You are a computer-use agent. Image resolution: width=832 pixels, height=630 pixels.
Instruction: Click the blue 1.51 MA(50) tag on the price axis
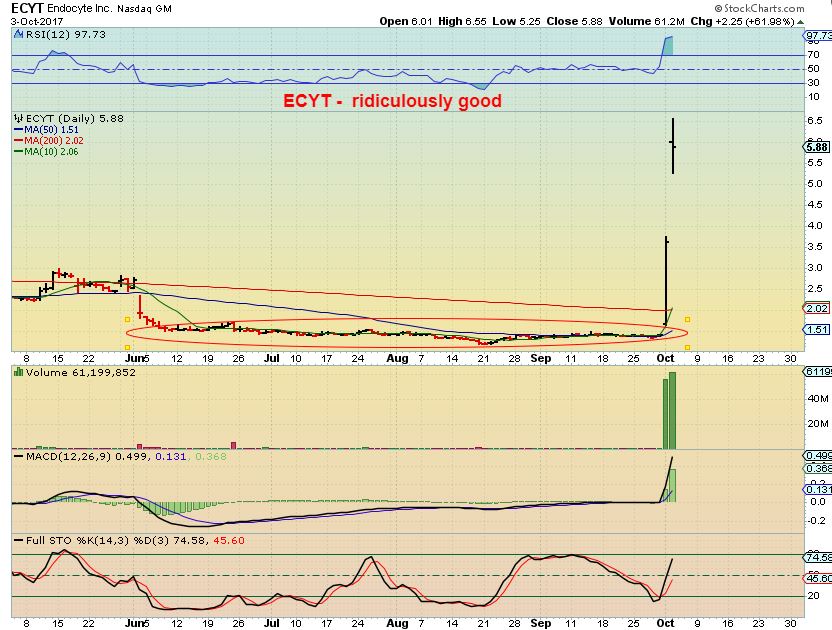point(817,330)
